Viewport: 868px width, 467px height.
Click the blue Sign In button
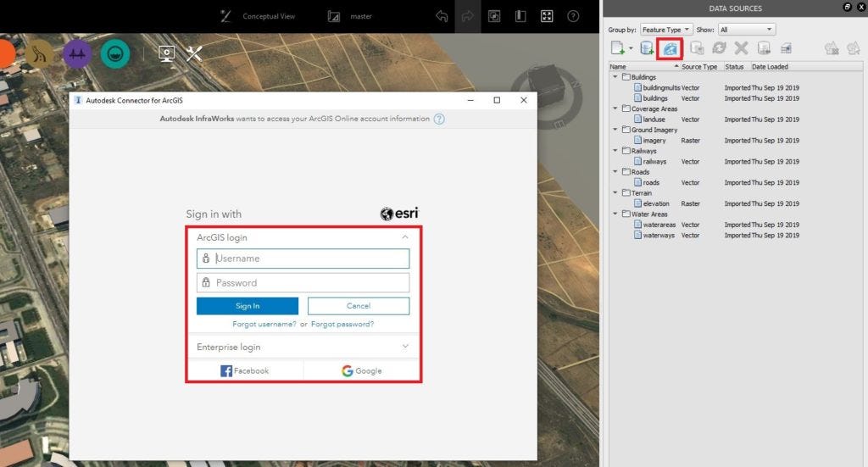pos(248,306)
